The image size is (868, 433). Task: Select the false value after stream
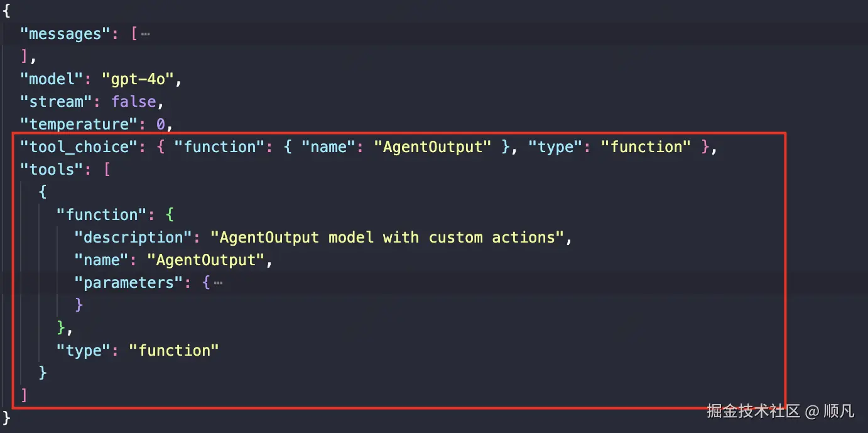[134, 102]
